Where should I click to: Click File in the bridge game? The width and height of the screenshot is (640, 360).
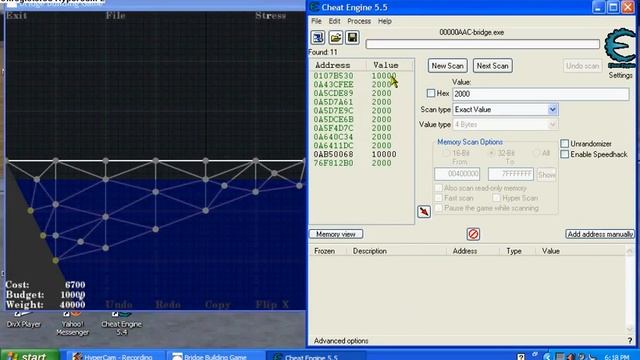(x=116, y=16)
